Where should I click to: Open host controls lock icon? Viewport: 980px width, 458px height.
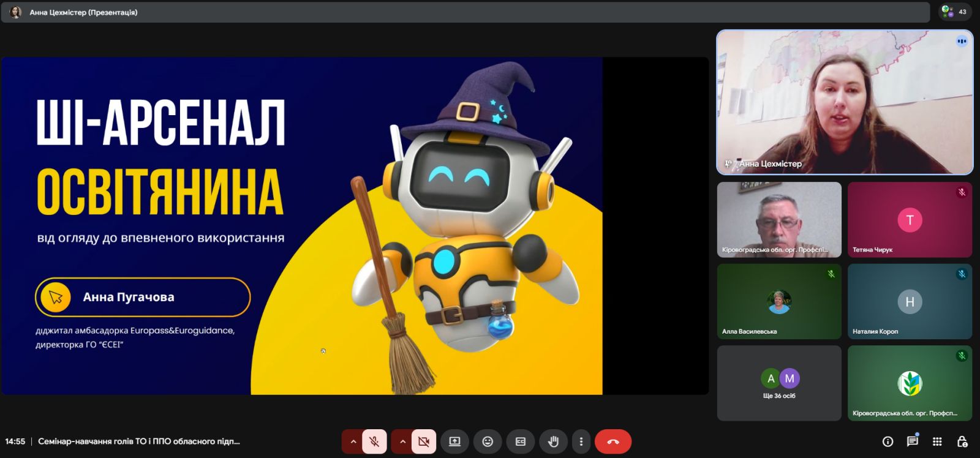pos(962,441)
